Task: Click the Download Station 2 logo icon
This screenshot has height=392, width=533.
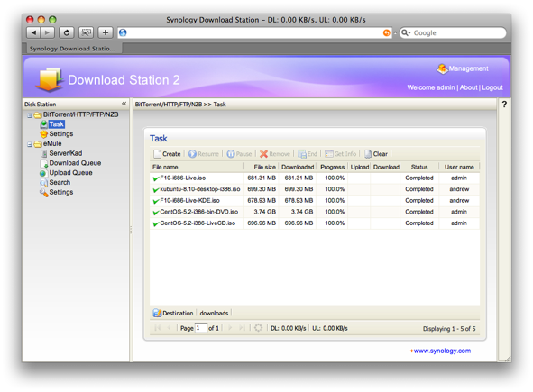Action: [x=50, y=79]
